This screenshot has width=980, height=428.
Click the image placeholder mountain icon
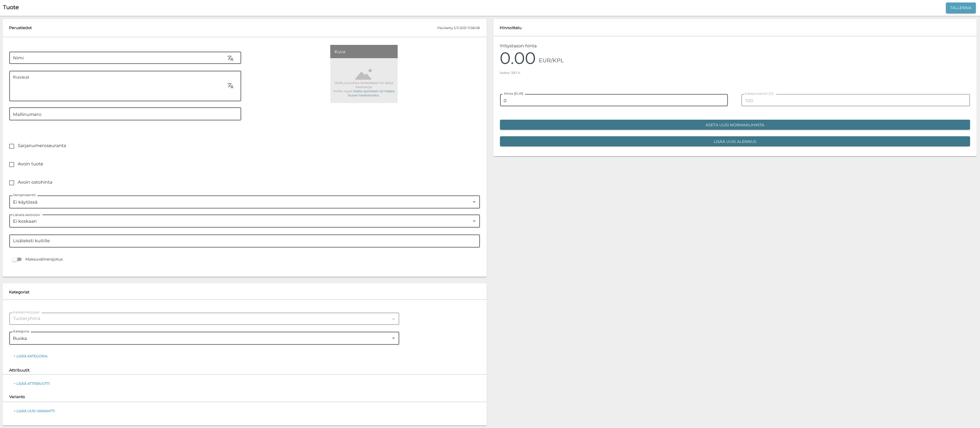[363, 75]
